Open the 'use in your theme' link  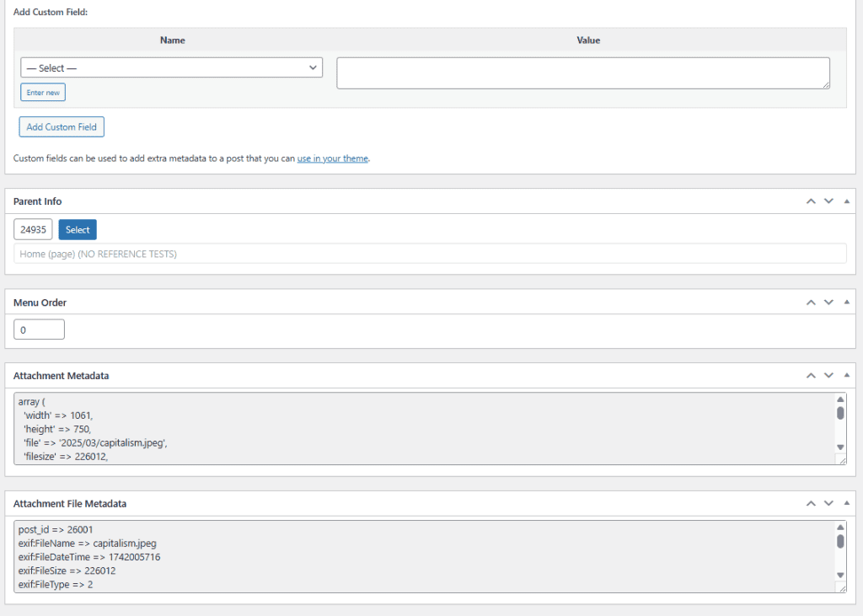(332, 158)
